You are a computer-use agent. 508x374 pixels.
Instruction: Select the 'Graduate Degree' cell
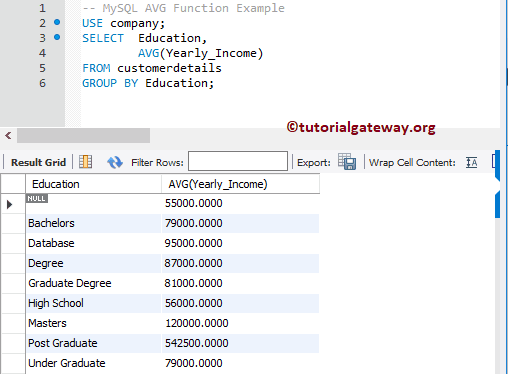pyautogui.click(x=93, y=283)
